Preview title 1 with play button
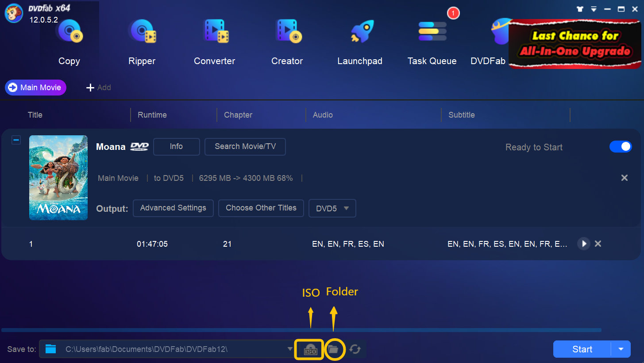Image resolution: width=644 pixels, height=363 pixels. (584, 244)
